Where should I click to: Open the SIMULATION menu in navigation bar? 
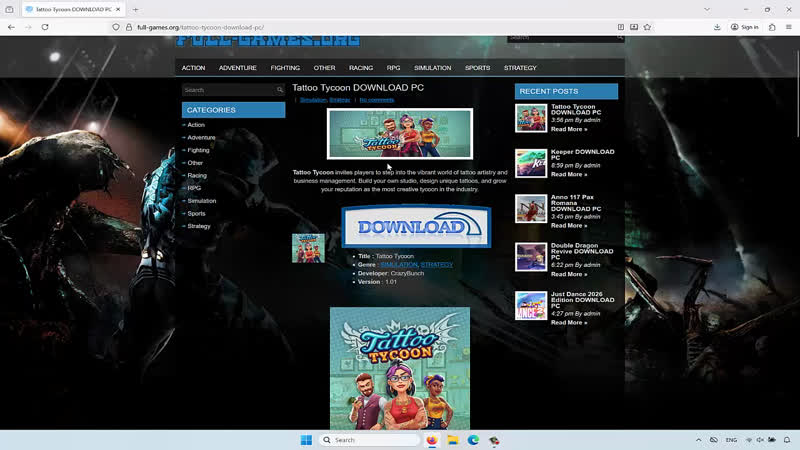(x=432, y=68)
